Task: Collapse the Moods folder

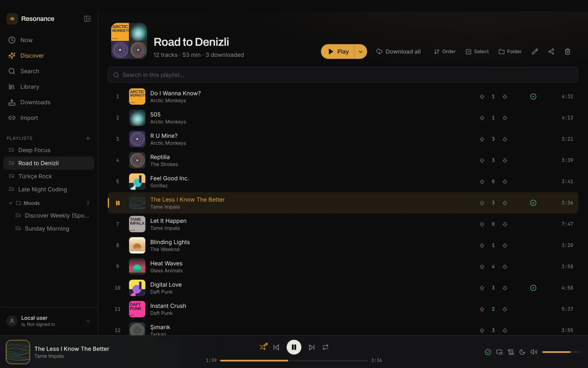Action: (11, 203)
